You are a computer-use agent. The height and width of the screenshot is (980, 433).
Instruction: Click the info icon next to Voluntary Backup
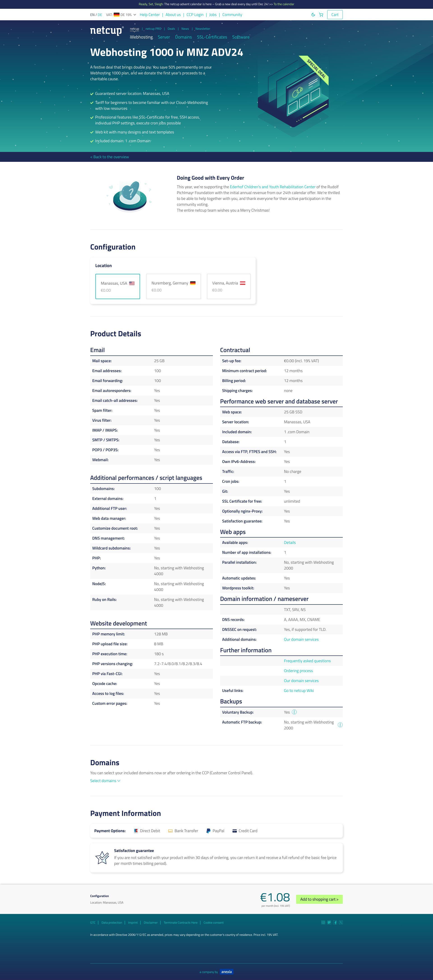coord(294,712)
